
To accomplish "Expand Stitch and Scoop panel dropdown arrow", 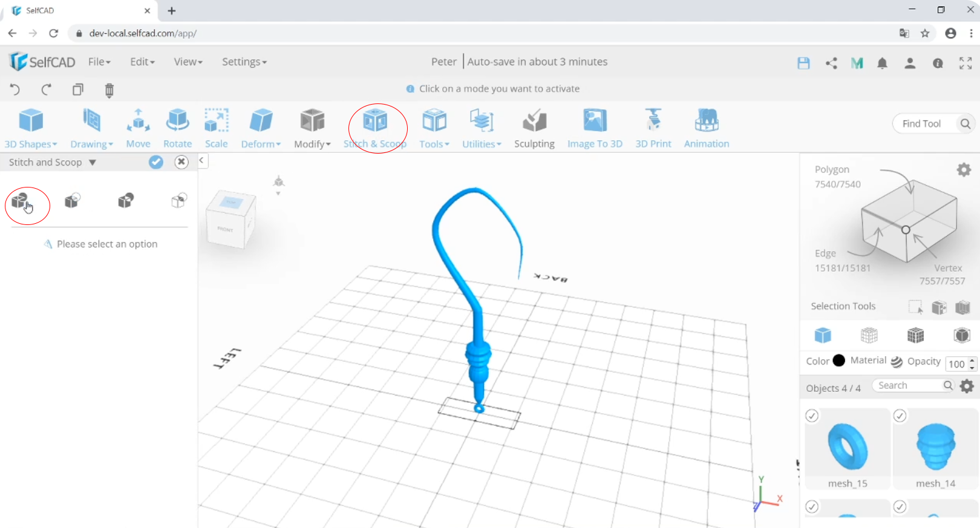I will [x=93, y=162].
